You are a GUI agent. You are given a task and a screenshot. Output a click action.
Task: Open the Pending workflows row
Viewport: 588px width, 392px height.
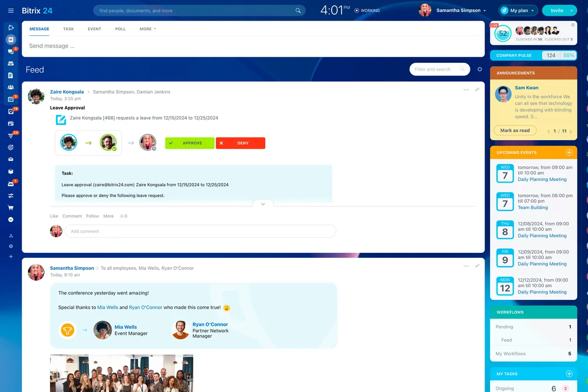(x=534, y=327)
